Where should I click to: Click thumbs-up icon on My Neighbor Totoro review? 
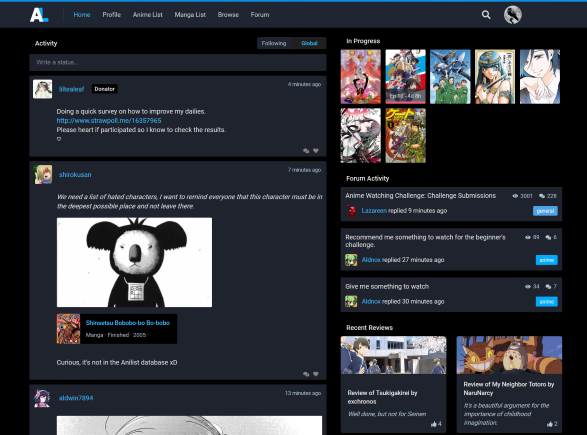click(550, 424)
